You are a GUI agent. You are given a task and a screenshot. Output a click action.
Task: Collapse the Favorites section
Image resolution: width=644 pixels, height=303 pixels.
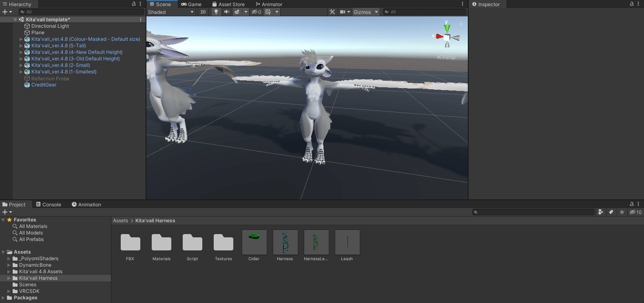point(3,220)
